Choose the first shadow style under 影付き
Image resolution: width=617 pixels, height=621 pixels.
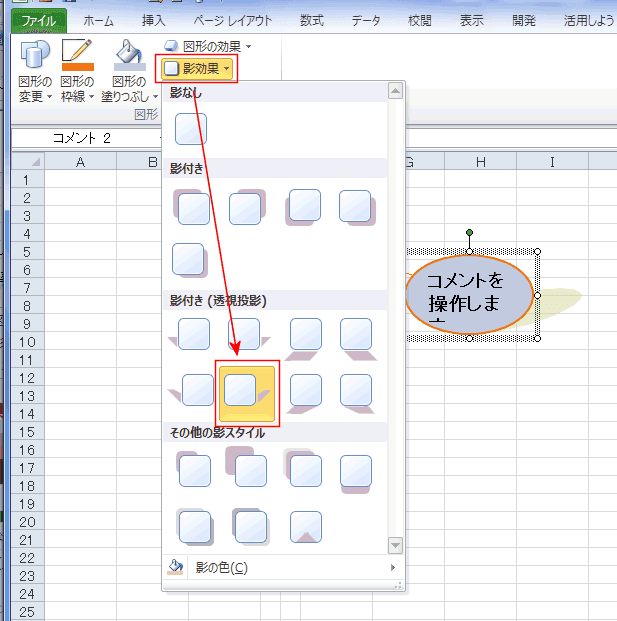tap(192, 208)
